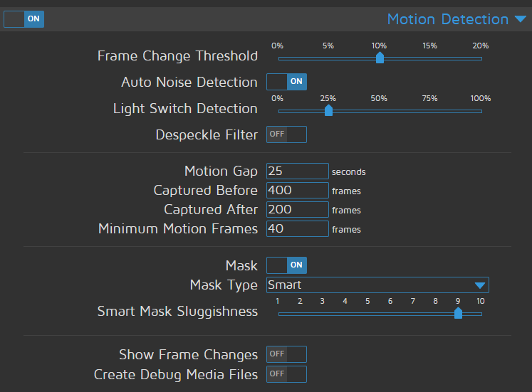Open the Mask Type dropdown
This screenshot has height=392, width=532.
tap(370, 285)
